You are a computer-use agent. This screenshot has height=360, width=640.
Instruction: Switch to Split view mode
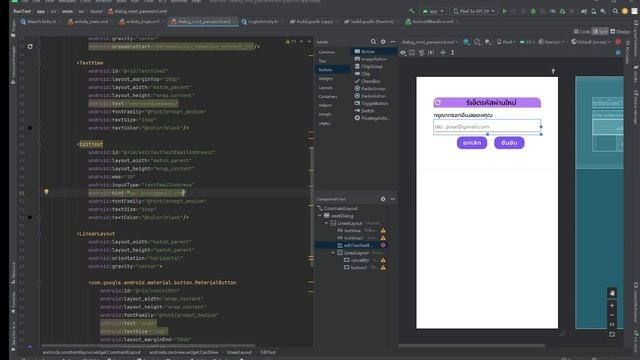(x=600, y=31)
